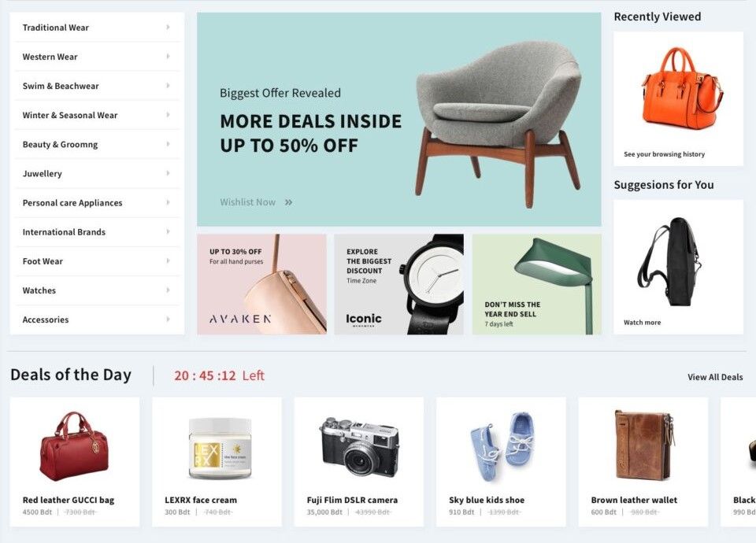Click the orange handbag in Recently Viewed
The width and height of the screenshot is (756, 543).
[682, 87]
